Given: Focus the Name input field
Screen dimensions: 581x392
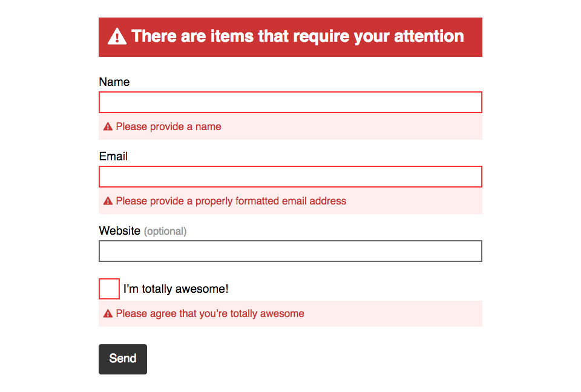Looking at the screenshot, I should 290,102.
